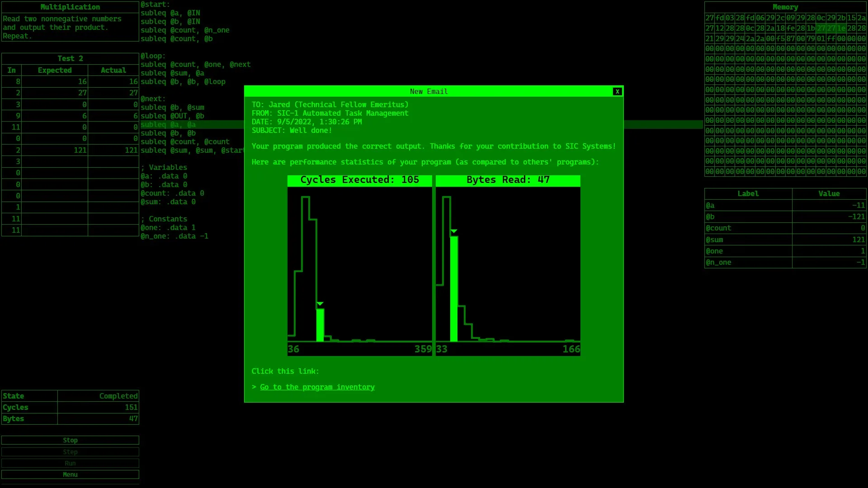Click the Memory panel header
This screenshot has width=868, height=488.
785,7
